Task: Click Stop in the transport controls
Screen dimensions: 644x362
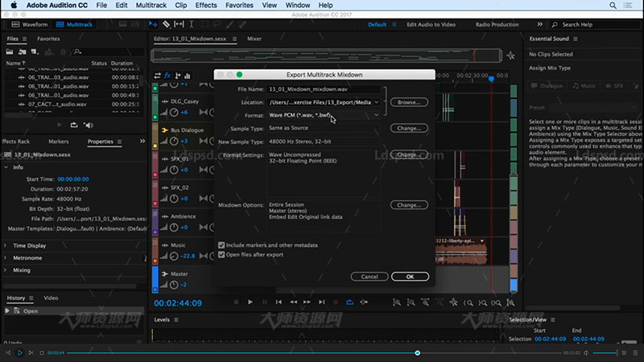Action: click(x=236, y=302)
